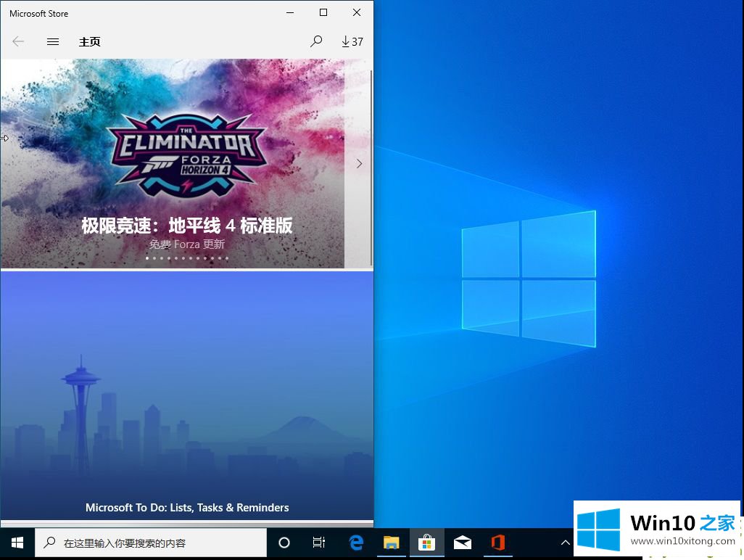The height and width of the screenshot is (560, 744).
Task: Open the Windows Start menu
Action: 17,543
